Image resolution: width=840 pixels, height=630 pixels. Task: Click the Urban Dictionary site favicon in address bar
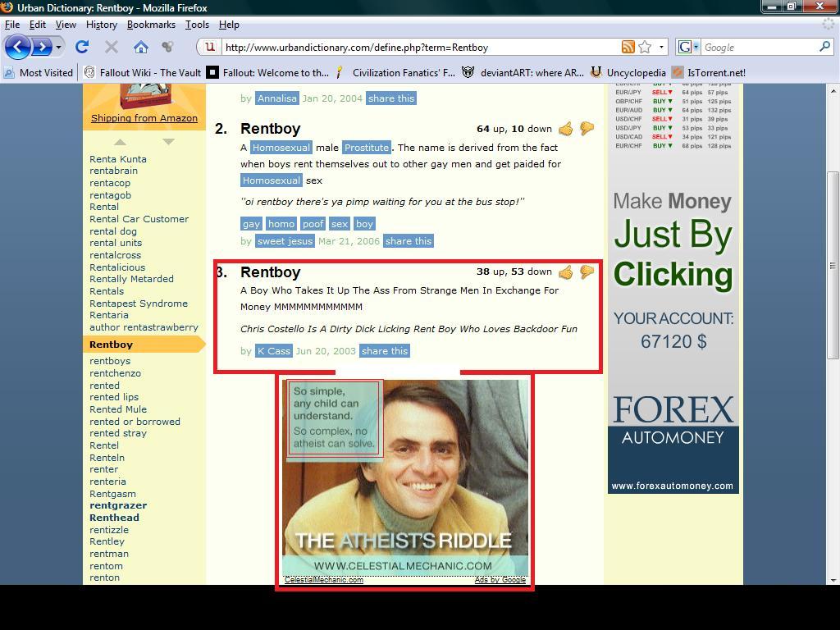(x=211, y=47)
